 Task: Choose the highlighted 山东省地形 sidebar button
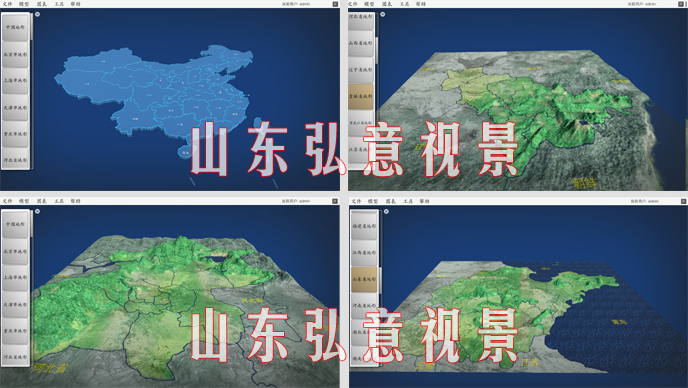364,279
